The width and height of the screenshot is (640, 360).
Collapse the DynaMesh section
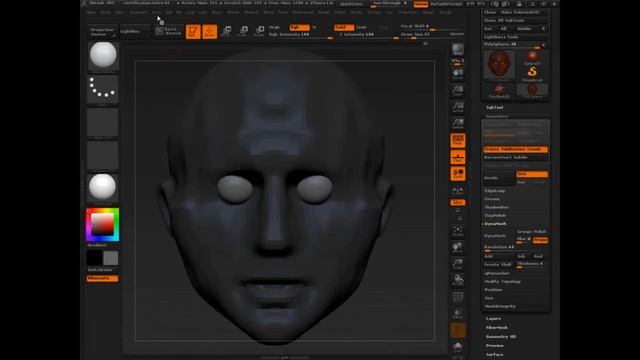[496, 224]
